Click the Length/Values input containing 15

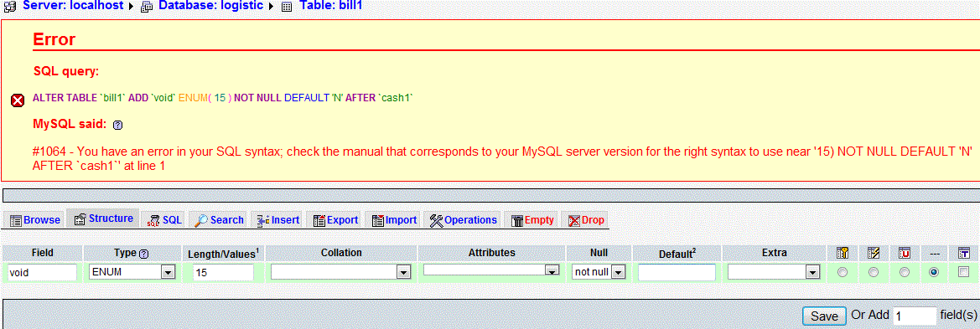[223, 272]
